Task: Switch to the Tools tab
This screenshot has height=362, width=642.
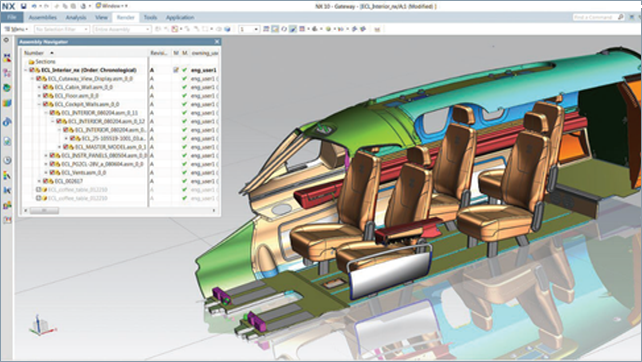Action: [150, 17]
